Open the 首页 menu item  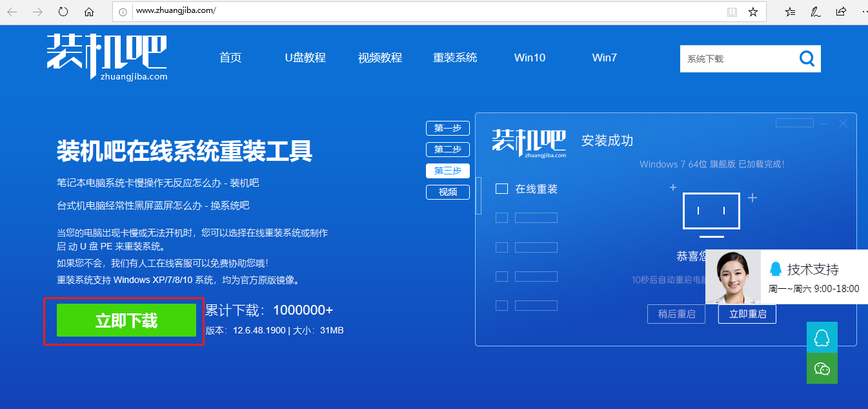click(230, 58)
